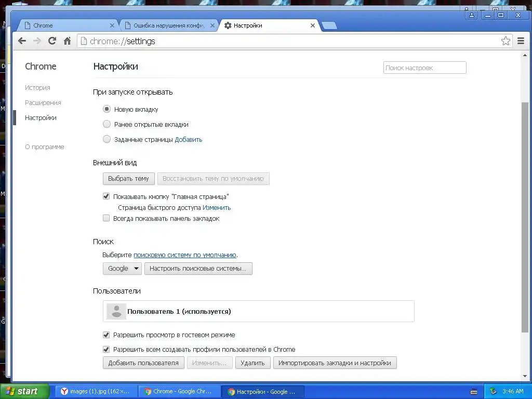The image size is (532, 399).
Task: Click the Добавить link for set pages
Action: 188,139
